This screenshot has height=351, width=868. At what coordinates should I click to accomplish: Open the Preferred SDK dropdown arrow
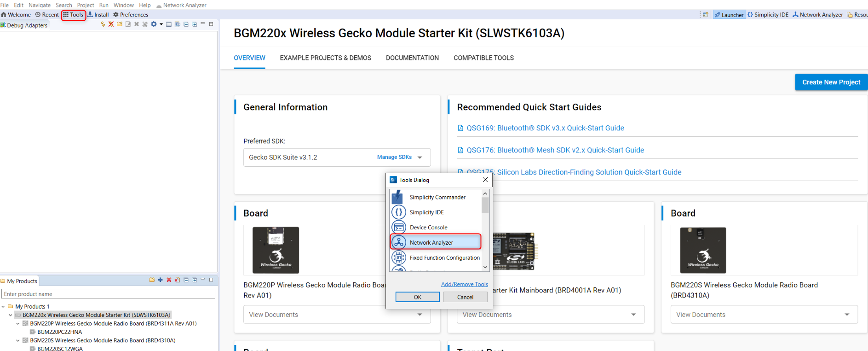pos(420,158)
